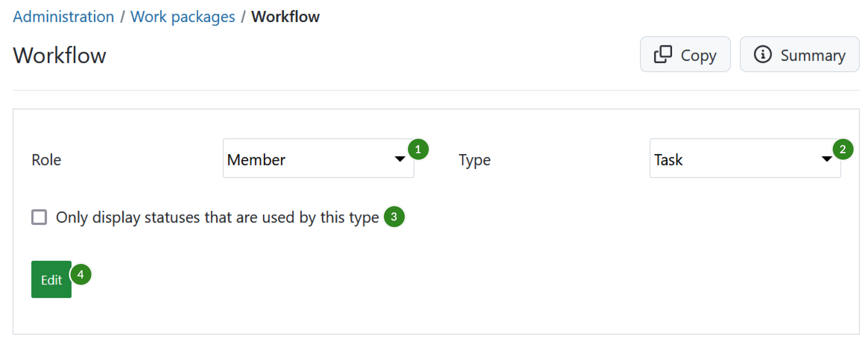The image size is (868, 341).
Task: Open the Role dropdown showing Member
Action: click(x=318, y=159)
